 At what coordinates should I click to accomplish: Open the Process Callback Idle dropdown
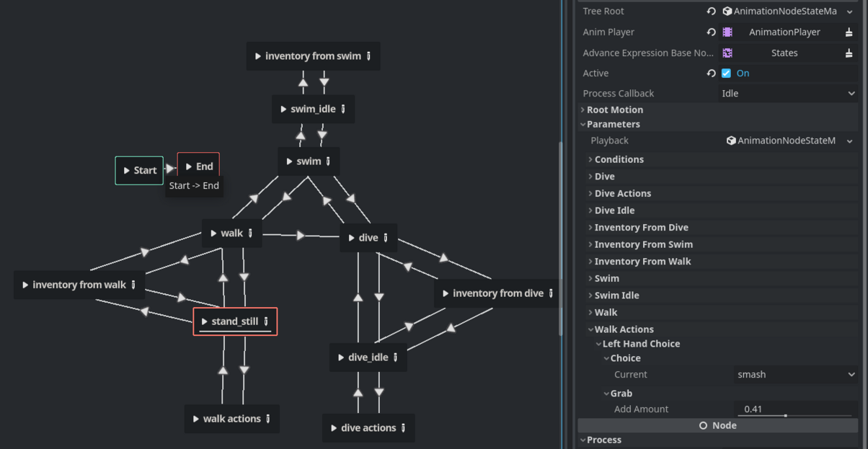pyautogui.click(x=788, y=94)
